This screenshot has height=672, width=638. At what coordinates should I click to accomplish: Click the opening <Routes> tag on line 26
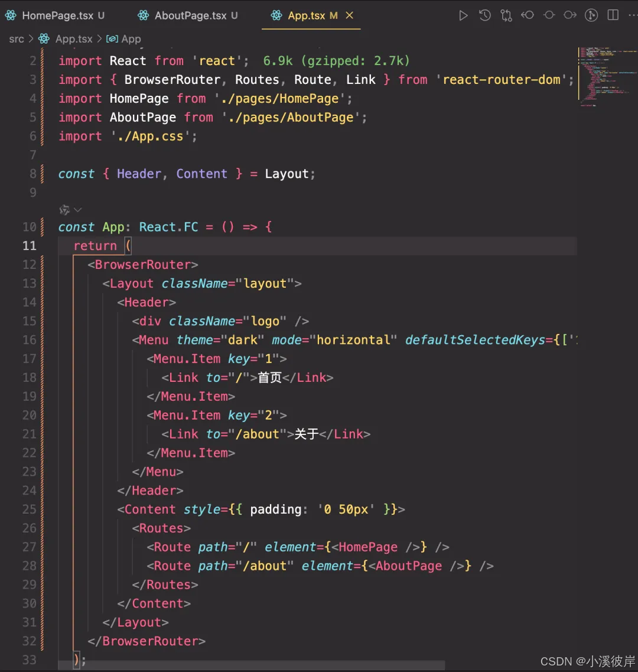(x=161, y=528)
